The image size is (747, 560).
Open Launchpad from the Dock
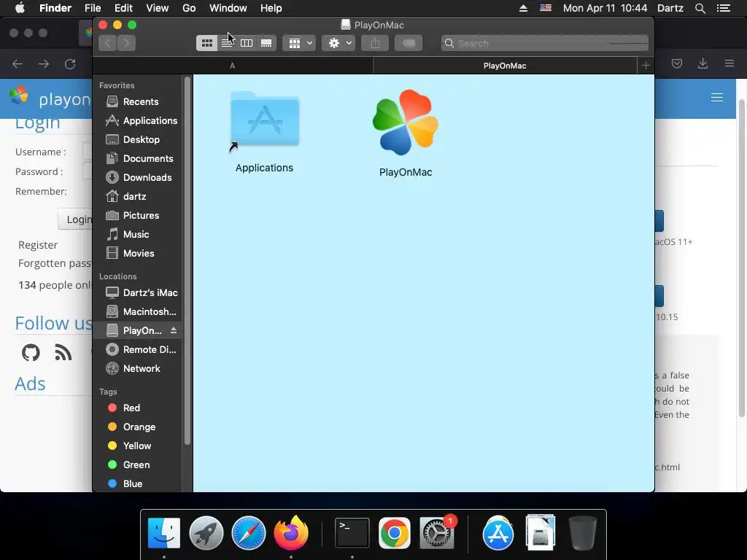click(206, 533)
